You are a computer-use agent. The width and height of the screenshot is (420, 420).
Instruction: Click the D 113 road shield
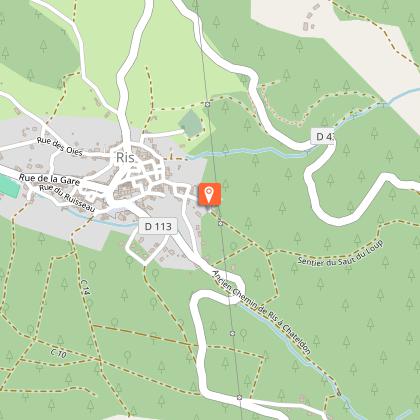pos(158,226)
